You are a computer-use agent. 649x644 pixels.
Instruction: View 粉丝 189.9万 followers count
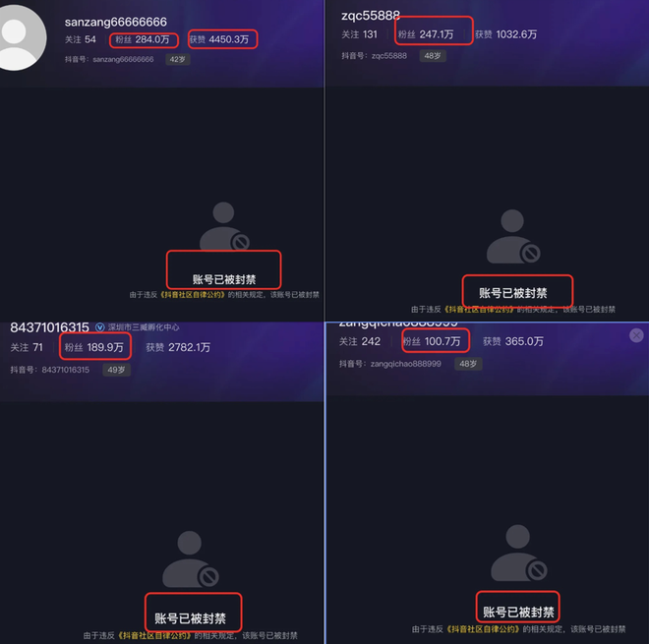tap(94, 347)
